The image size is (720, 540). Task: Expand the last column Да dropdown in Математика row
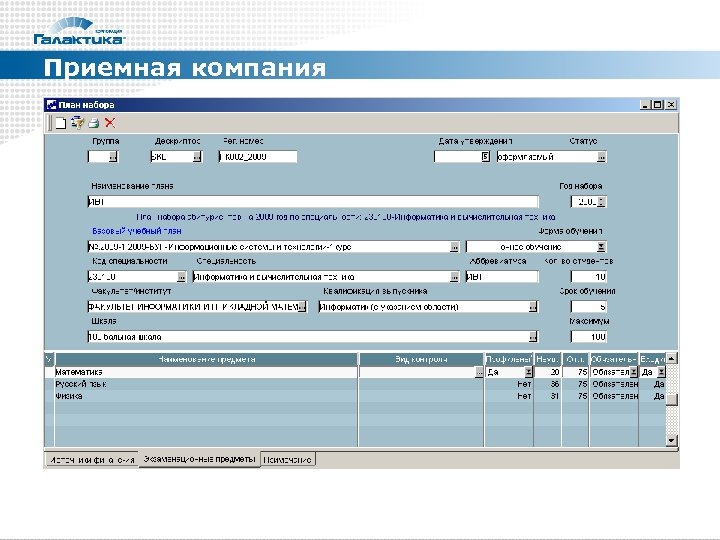(x=661, y=372)
